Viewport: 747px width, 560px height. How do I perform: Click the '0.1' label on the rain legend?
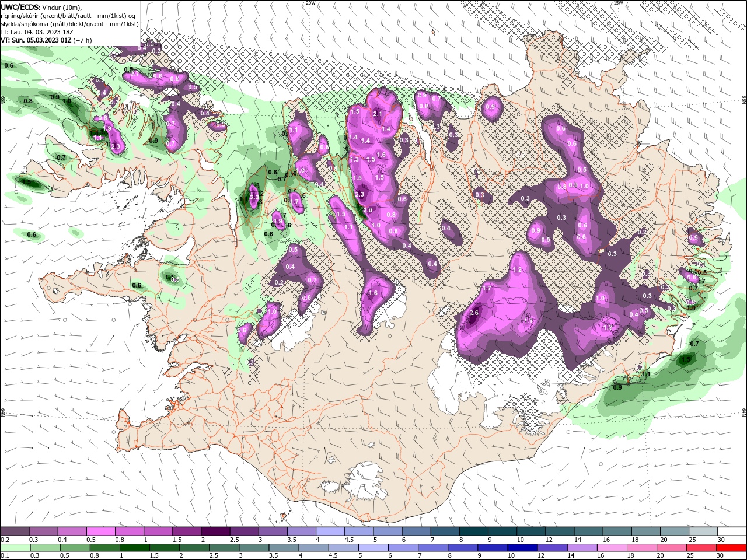coord(5,556)
